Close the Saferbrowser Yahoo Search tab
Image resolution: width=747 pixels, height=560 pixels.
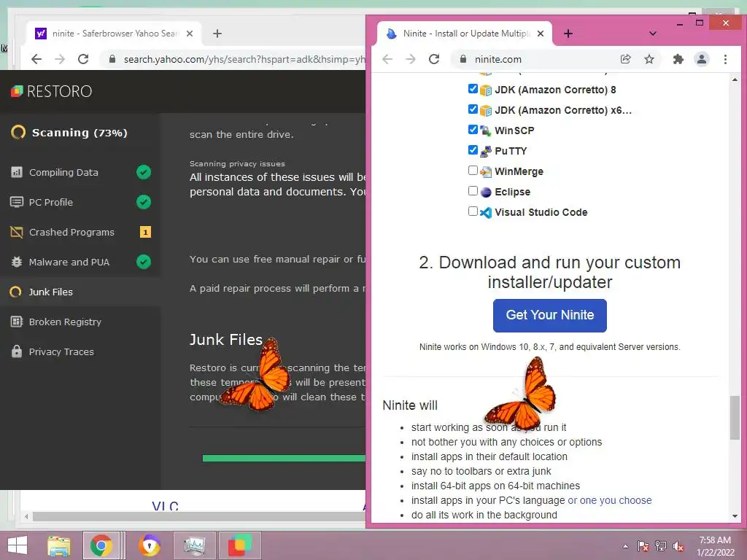coord(189,34)
